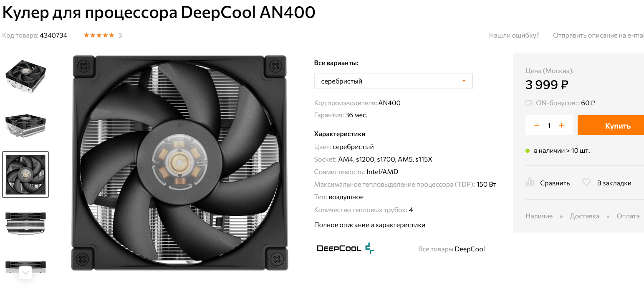Select the second cooler thumbnail

25,126
